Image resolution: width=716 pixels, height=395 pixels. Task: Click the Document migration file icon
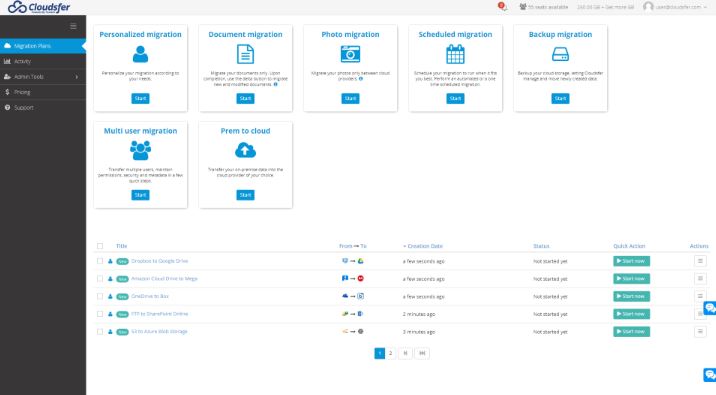pos(245,54)
